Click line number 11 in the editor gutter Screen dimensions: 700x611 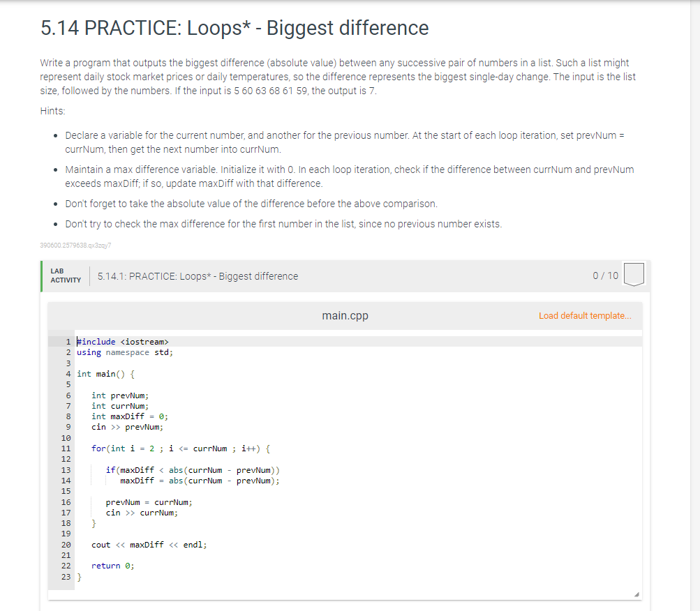66,448
